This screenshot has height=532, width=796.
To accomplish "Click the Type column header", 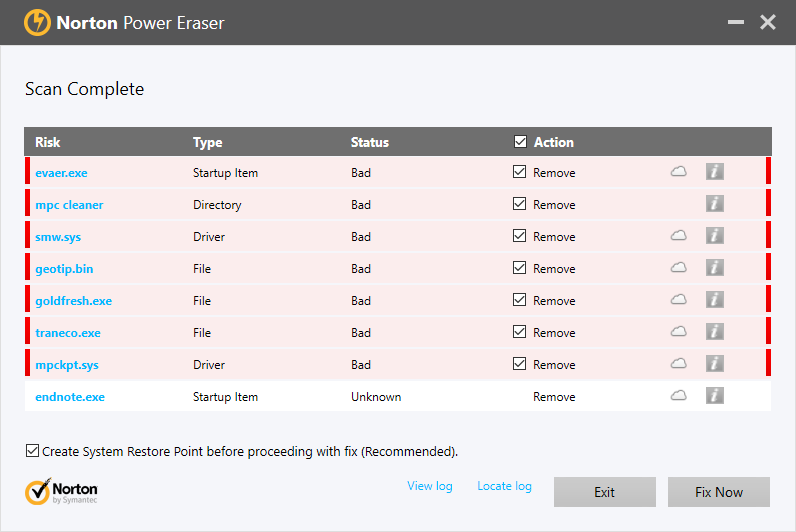I will click(207, 143).
